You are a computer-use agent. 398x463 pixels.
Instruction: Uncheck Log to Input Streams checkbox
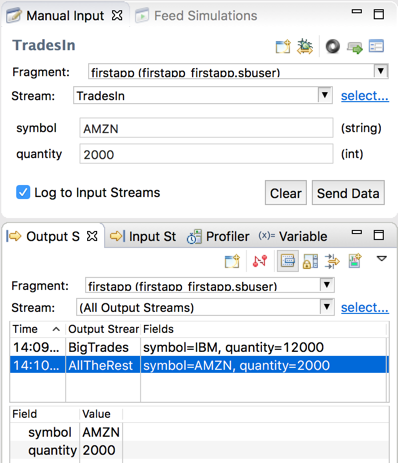coord(23,192)
